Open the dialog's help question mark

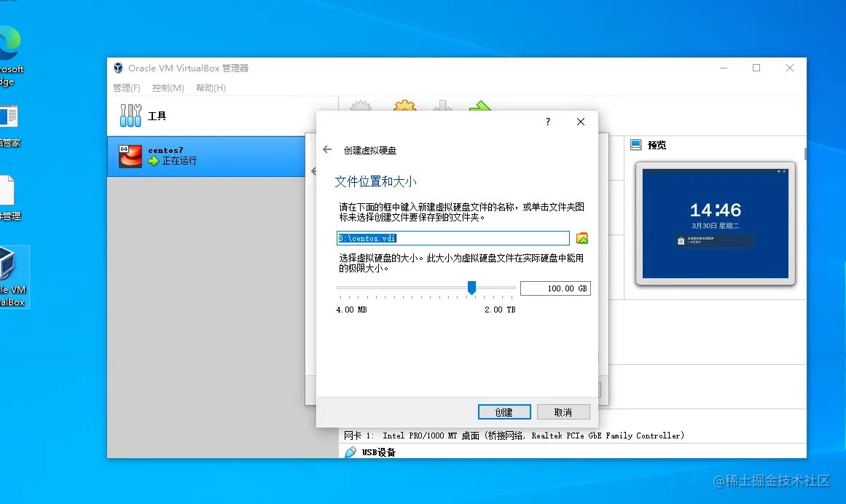[x=548, y=122]
